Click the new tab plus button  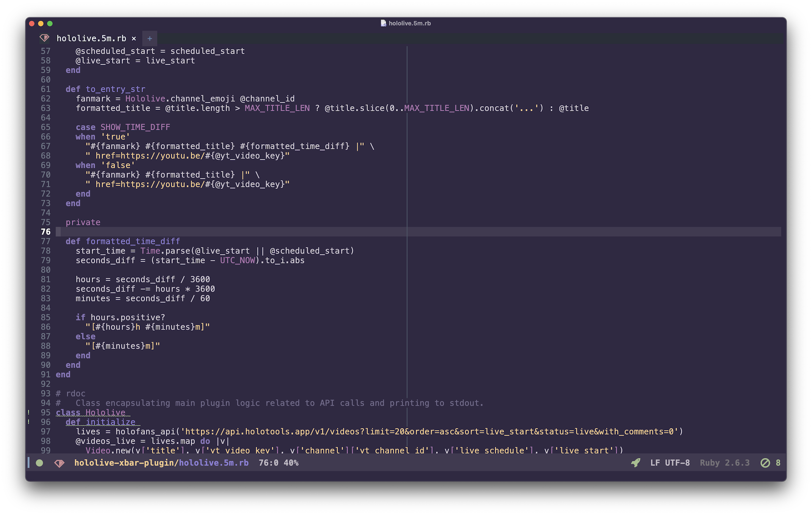(149, 38)
